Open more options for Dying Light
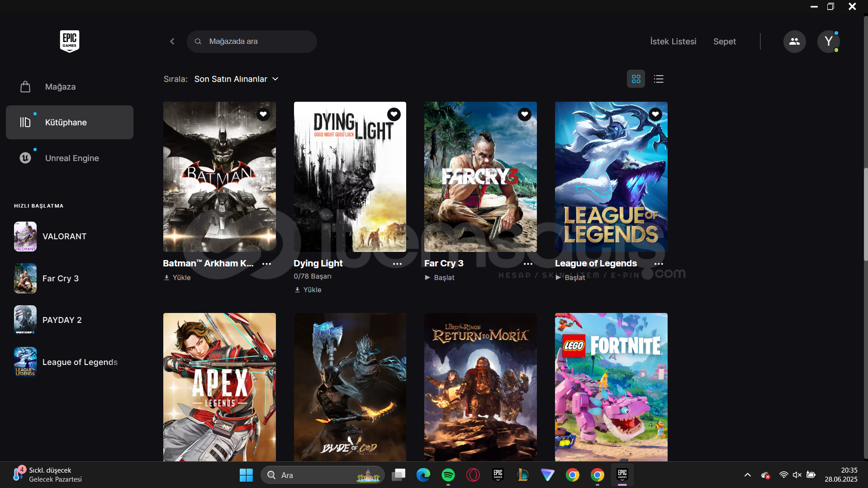Screen dimensions: 868x488 [x=397, y=264]
